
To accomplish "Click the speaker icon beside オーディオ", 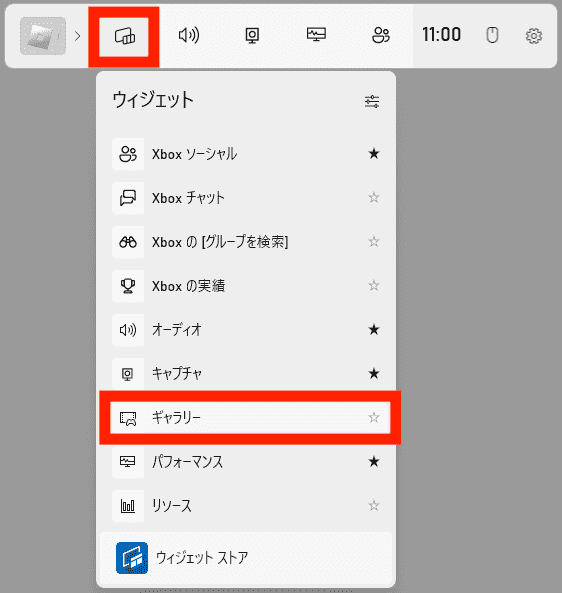I will tap(128, 330).
